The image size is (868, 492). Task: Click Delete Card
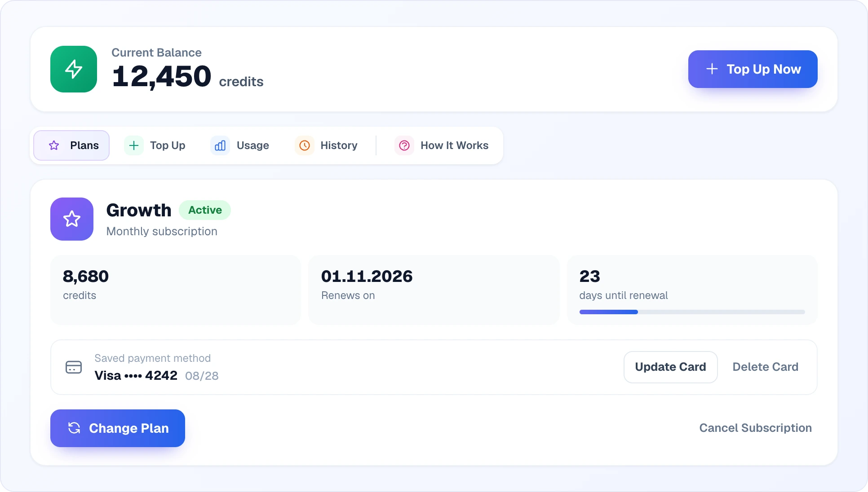pyautogui.click(x=766, y=367)
